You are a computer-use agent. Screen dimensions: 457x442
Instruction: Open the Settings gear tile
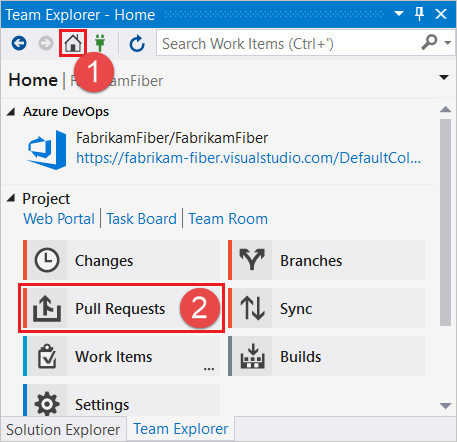[x=121, y=400]
